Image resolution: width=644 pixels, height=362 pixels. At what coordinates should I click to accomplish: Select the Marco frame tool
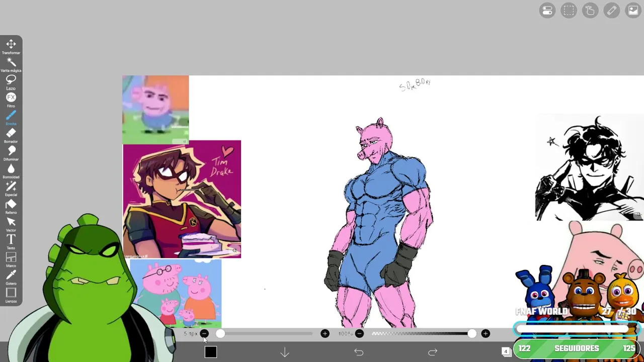(x=11, y=259)
